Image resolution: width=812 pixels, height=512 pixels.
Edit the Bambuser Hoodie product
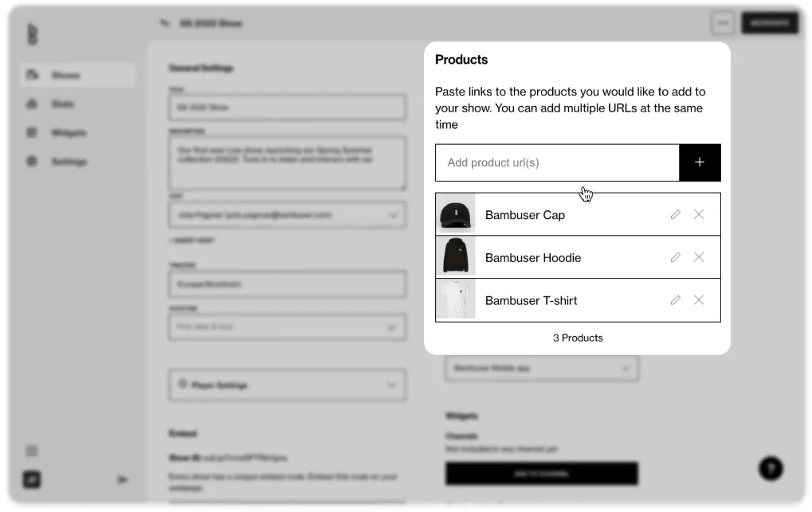pyautogui.click(x=675, y=257)
